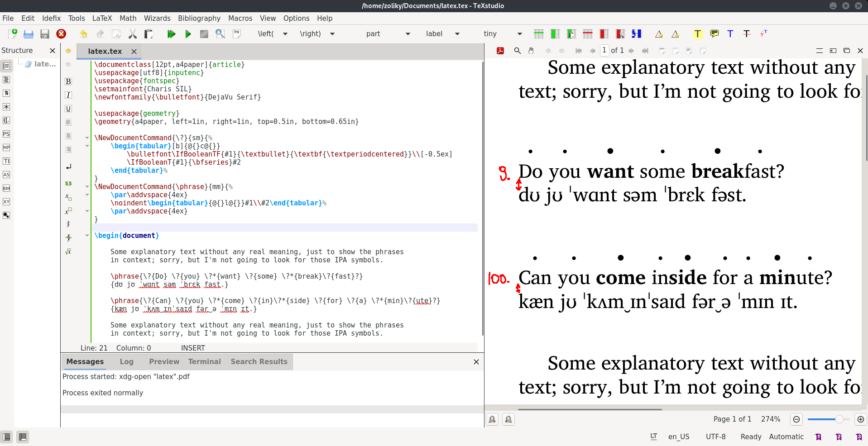Click the gray Stop compile button
The height and width of the screenshot is (446, 868).
click(x=204, y=34)
